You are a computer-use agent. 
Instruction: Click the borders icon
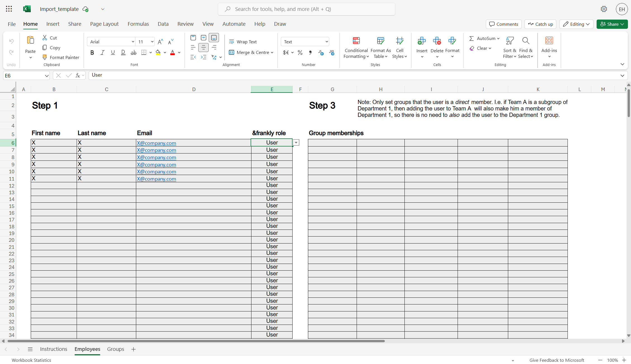[144, 53]
